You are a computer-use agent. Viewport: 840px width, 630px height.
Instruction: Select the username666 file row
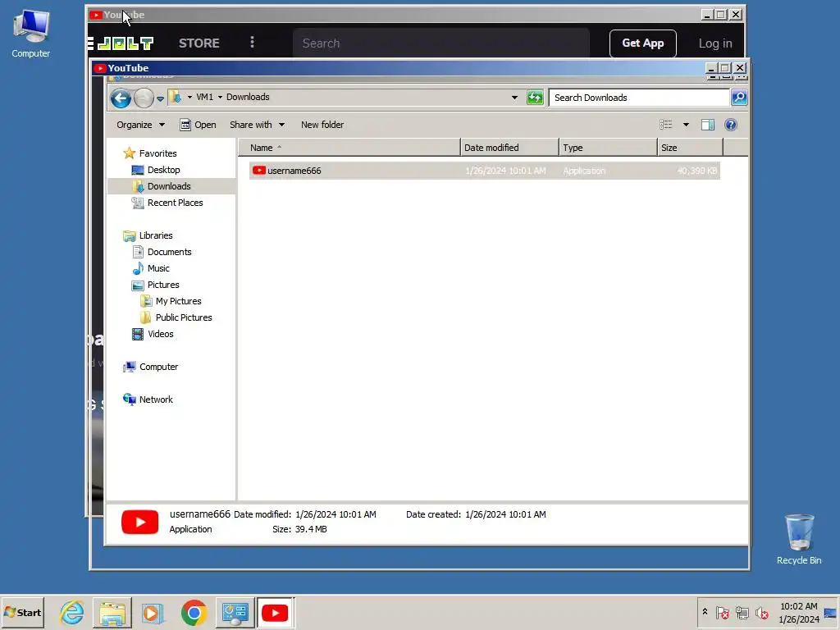click(484, 171)
